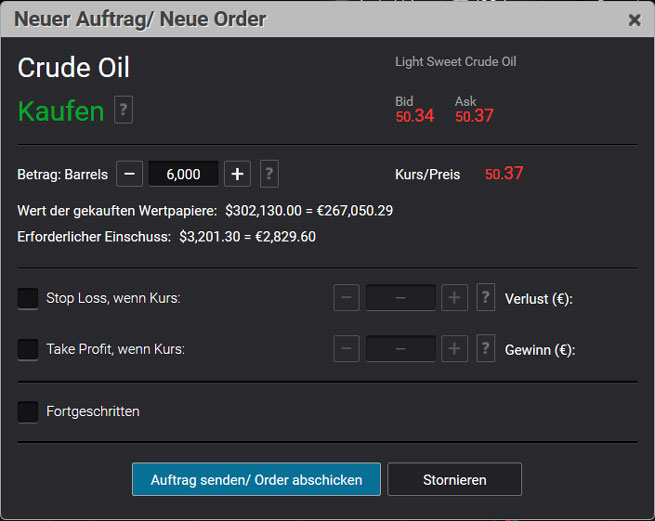The width and height of the screenshot is (655, 521).
Task: Decrease Barrels amount with minus button
Action: point(129,174)
